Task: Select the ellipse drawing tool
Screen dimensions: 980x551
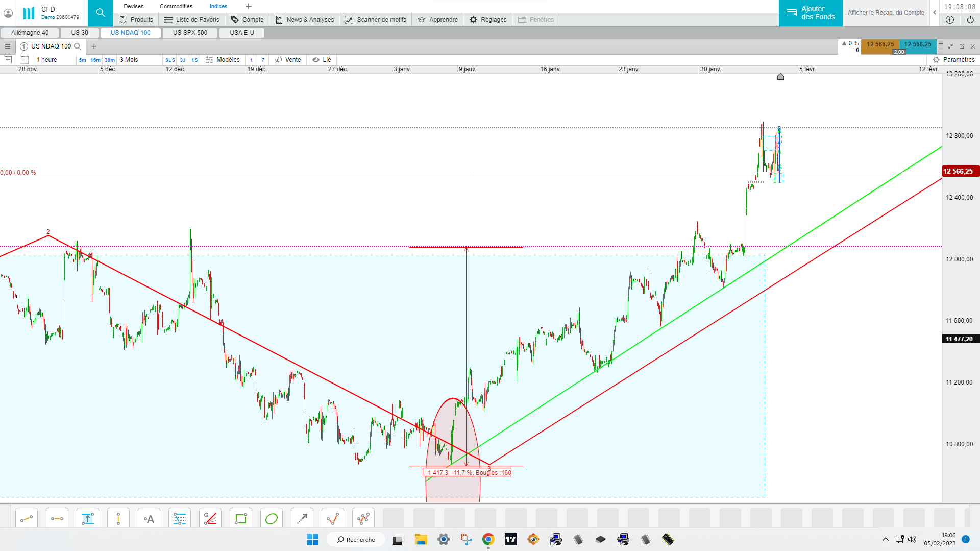Action: 272,519
